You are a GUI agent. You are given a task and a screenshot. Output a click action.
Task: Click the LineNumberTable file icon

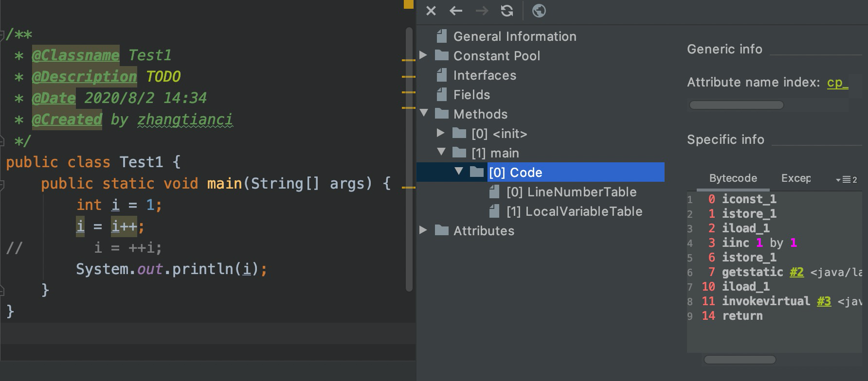[494, 192]
